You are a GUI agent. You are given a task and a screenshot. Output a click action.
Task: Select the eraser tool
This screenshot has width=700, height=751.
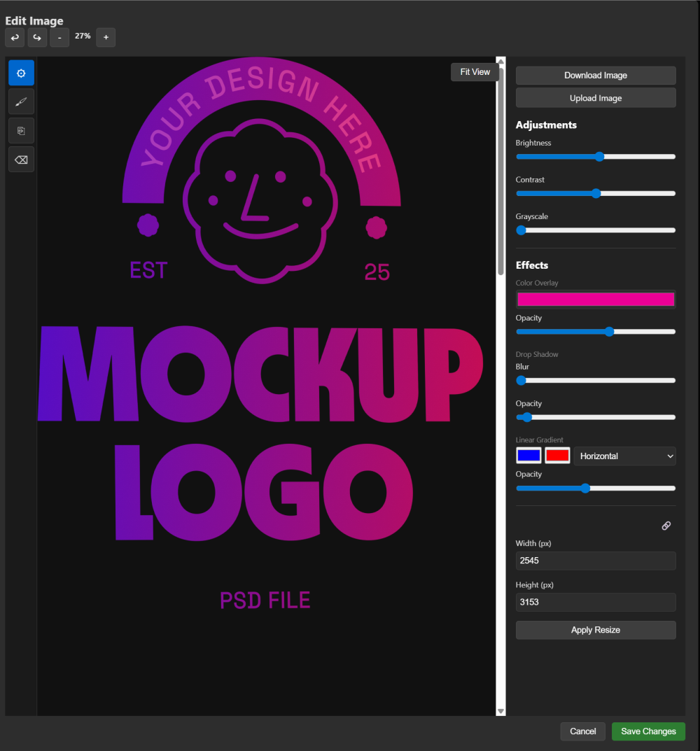21,160
